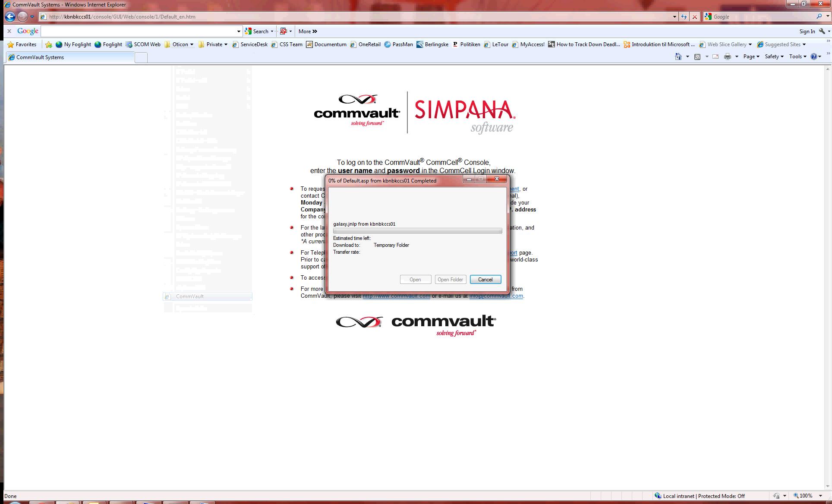The width and height of the screenshot is (832, 504).
Task: Open the Page dropdown menu
Action: pos(751,57)
